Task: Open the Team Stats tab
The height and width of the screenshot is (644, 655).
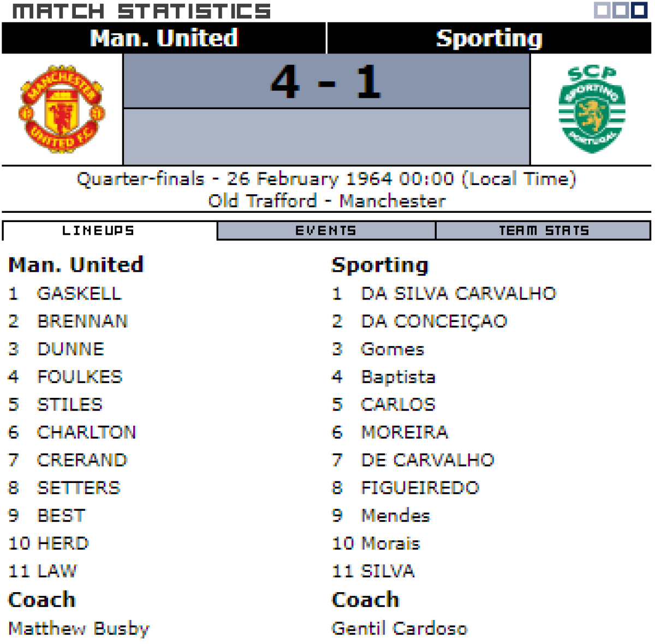Action: tap(544, 231)
